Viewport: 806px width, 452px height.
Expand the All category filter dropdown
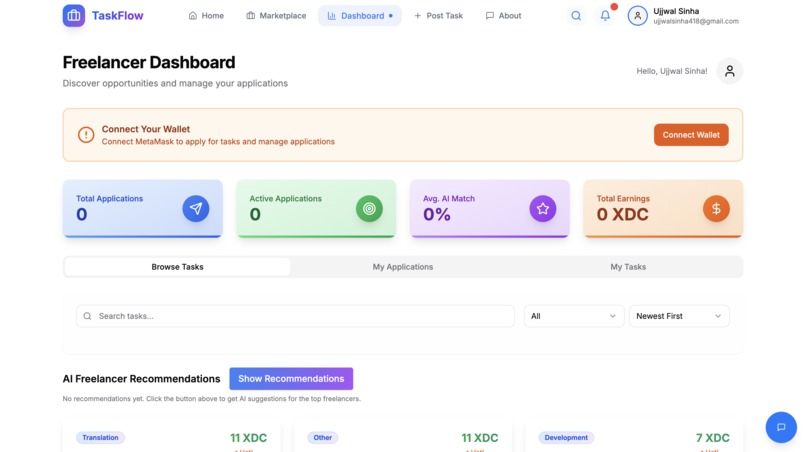[x=574, y=316]
